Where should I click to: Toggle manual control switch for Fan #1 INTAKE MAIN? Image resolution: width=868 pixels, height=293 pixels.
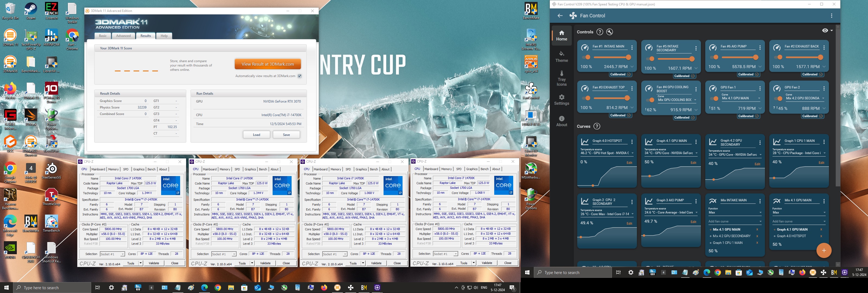pyautogui.click(x=586, y=57)
